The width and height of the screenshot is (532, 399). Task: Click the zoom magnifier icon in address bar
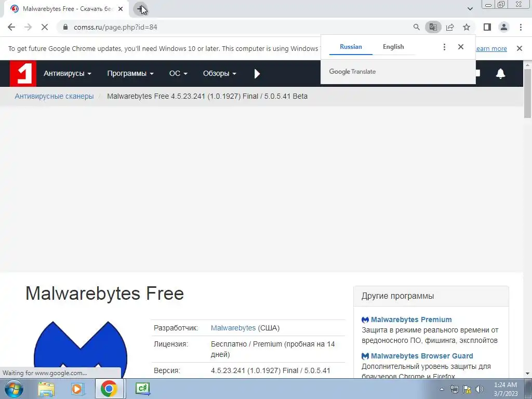[x=416, y=27]
